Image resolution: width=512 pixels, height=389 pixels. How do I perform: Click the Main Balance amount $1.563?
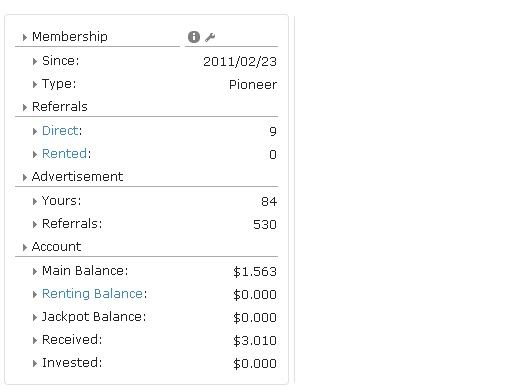tap(255, 272)
